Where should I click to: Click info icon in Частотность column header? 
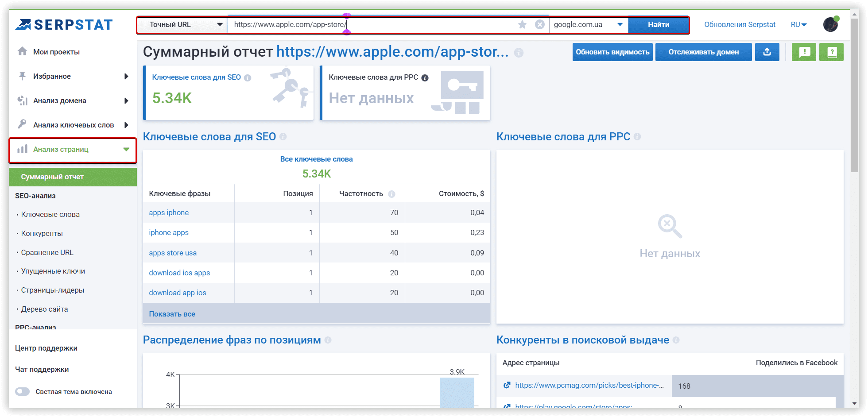[x=391, y=194]
